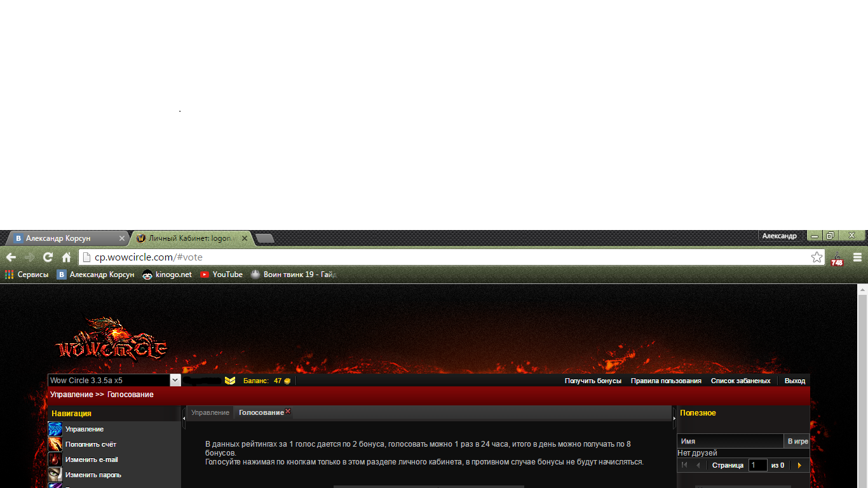Image resolution: width=868 pixels, height=488 pixels.
Task: Open the music extension with 748 badge
Action: coord(837,258)
